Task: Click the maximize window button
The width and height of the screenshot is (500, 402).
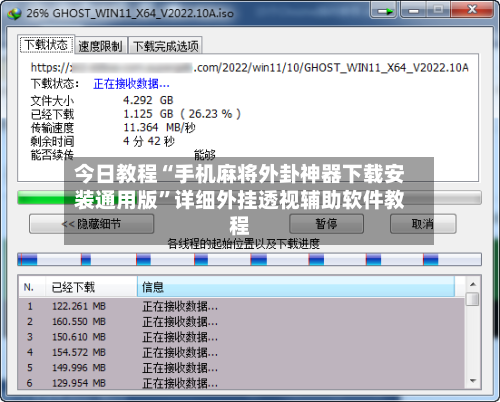Action: 438,10
